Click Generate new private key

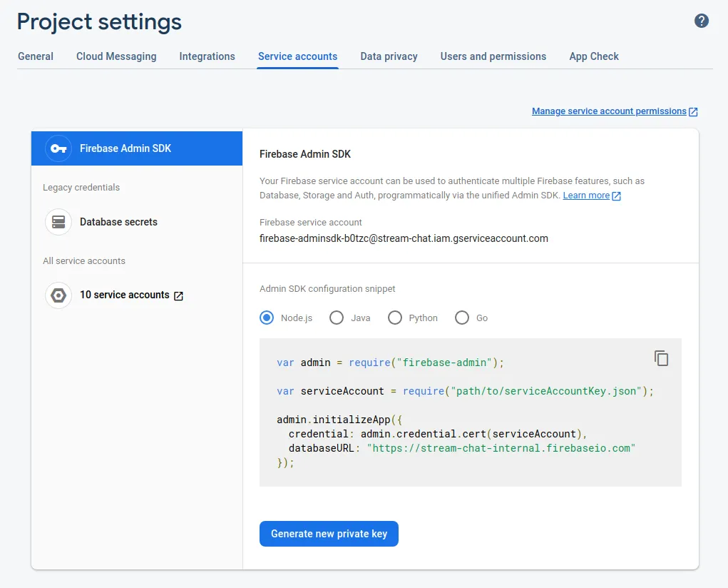click(329, 533)
